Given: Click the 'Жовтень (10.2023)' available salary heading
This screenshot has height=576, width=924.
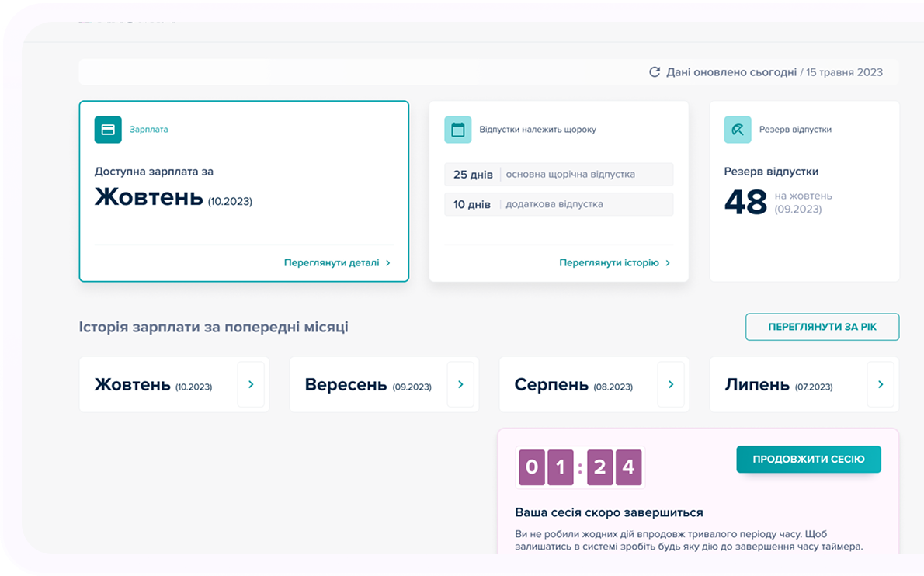Looking at the screenshot, I should point(173,198).
